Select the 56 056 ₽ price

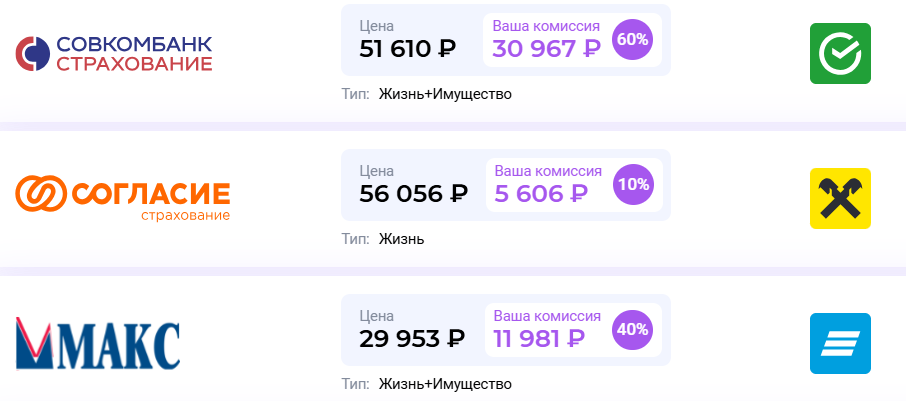tap(412, 194)
